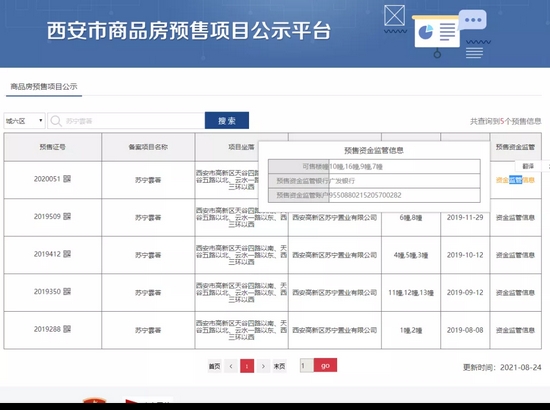
Task: Open QR code icon beside 2019288
Action: pyautogui.click(x=67, y=329)
